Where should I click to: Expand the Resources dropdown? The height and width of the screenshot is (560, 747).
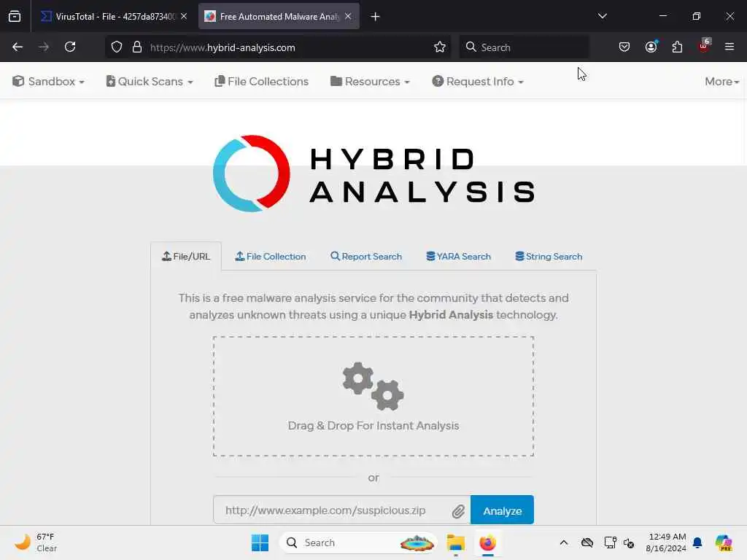click(x=370, y=82)
